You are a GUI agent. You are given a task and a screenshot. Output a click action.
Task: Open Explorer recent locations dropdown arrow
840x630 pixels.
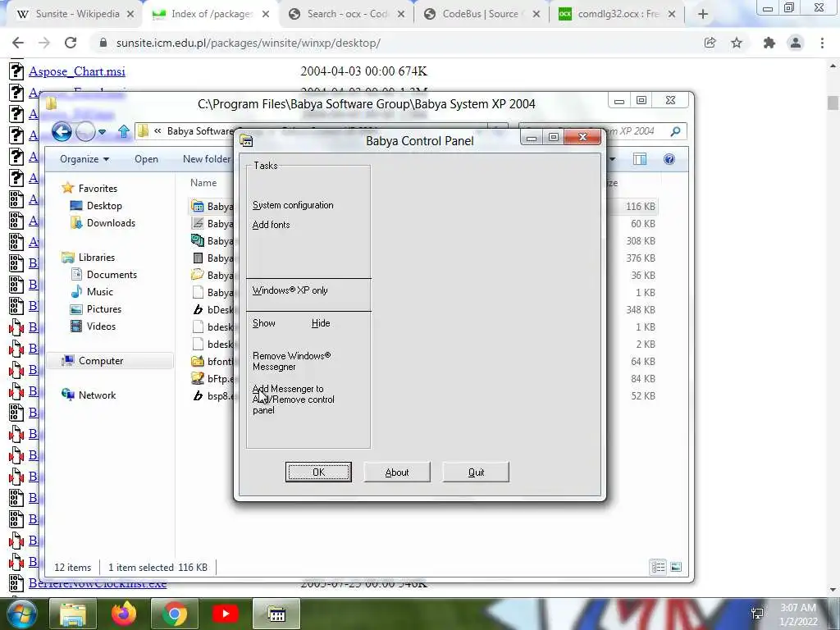point(102,131)
